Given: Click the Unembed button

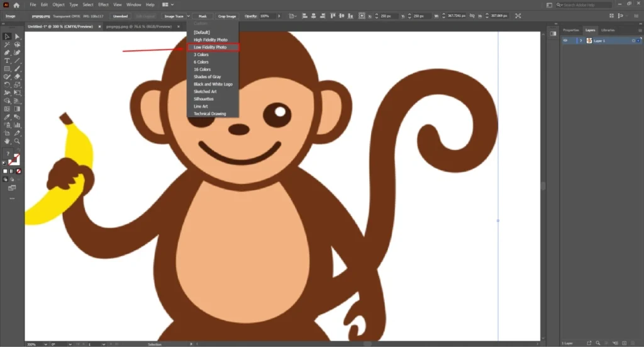Looking at the screenshot, I should coord(120,16).
